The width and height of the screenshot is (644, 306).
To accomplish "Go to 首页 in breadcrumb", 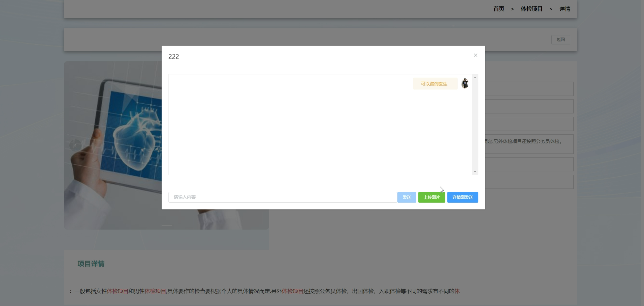I will [x=499, y=9].
